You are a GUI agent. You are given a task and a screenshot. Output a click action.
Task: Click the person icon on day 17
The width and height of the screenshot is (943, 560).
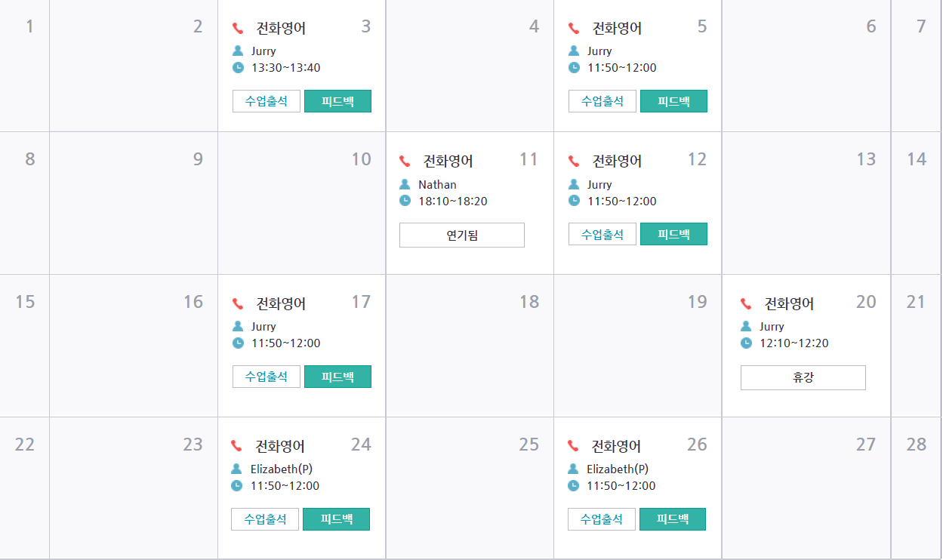(x=238, y=326)
